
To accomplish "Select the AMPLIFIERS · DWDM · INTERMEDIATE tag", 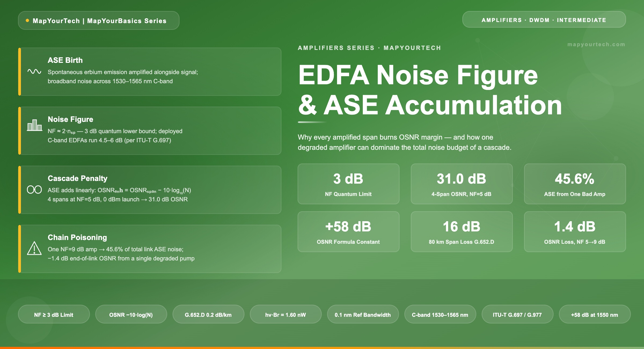I will click(544, 20).
